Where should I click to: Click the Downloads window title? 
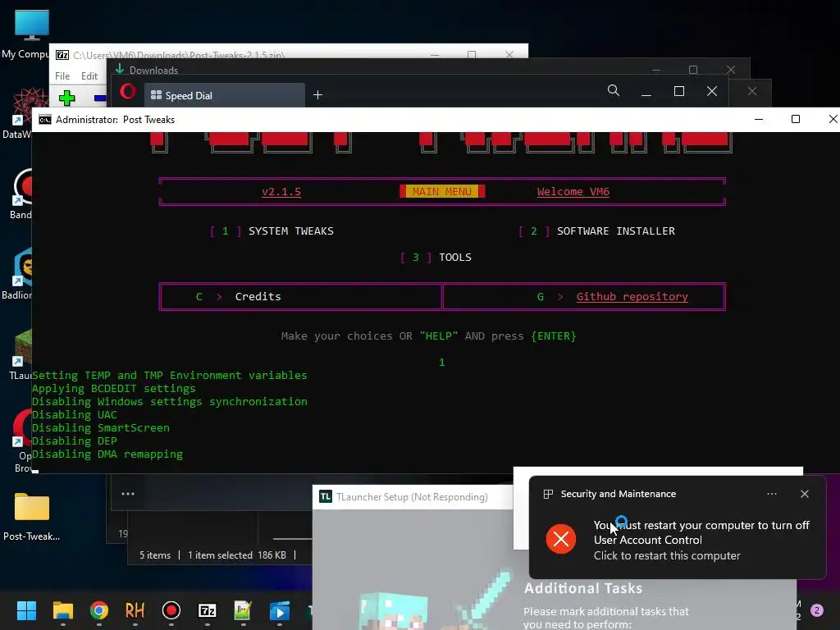153,71
